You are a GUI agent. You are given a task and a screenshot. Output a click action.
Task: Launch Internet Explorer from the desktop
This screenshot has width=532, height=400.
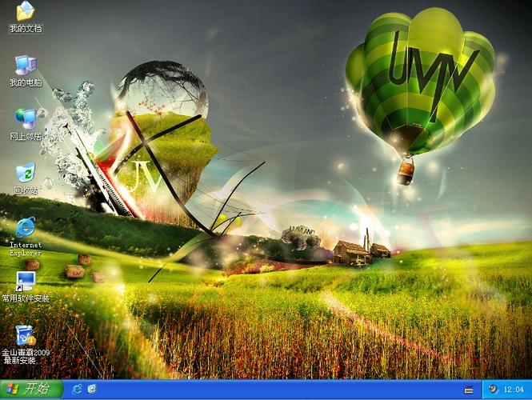click(25, 227)
